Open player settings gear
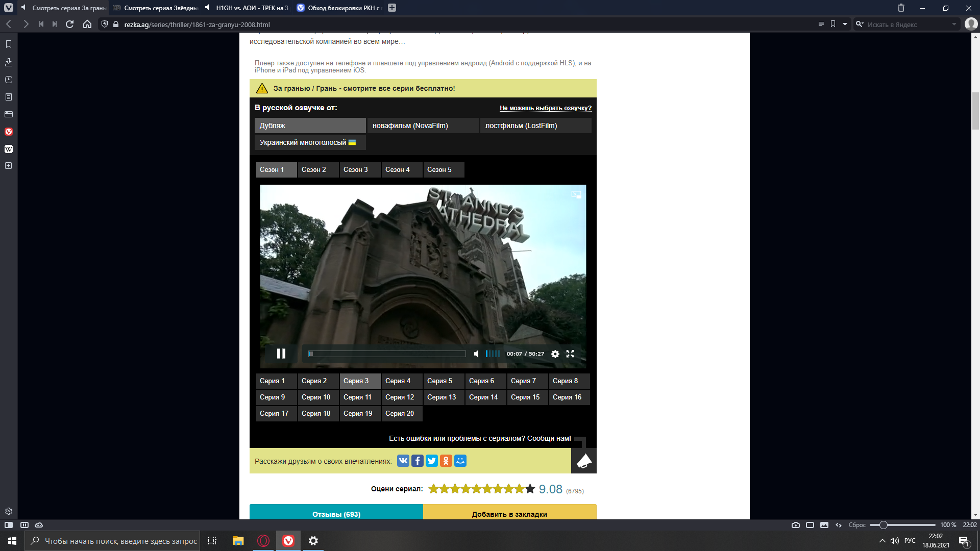Screen dimensions: 980x551 tap(555, 354)
